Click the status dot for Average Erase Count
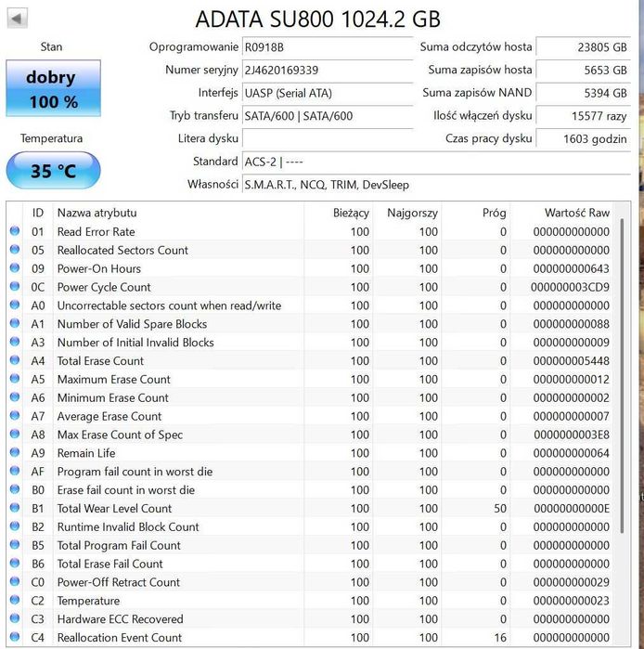Image resolution: width=644 pixels, height=649 pixels. (15, 415)
